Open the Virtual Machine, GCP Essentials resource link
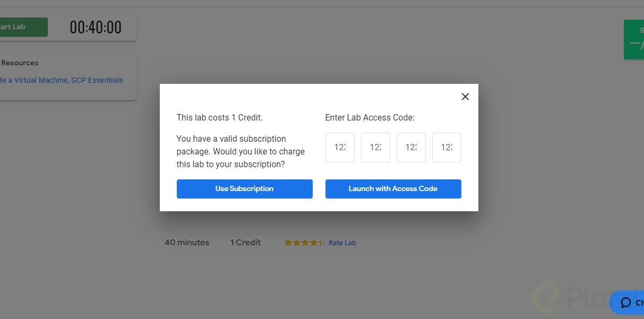This screenshot has height=319, width=644. tap(62, 80)
